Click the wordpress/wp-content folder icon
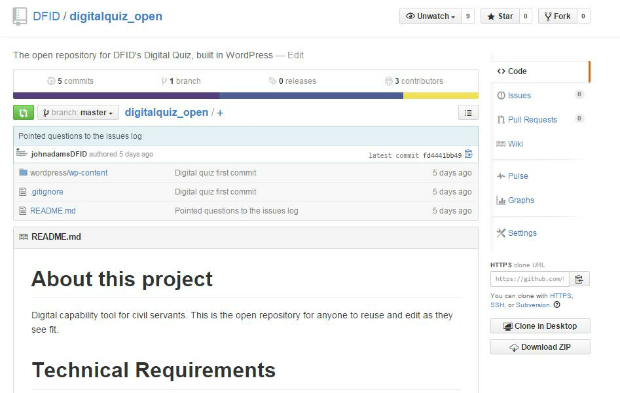620x393 pixels. 23,172
